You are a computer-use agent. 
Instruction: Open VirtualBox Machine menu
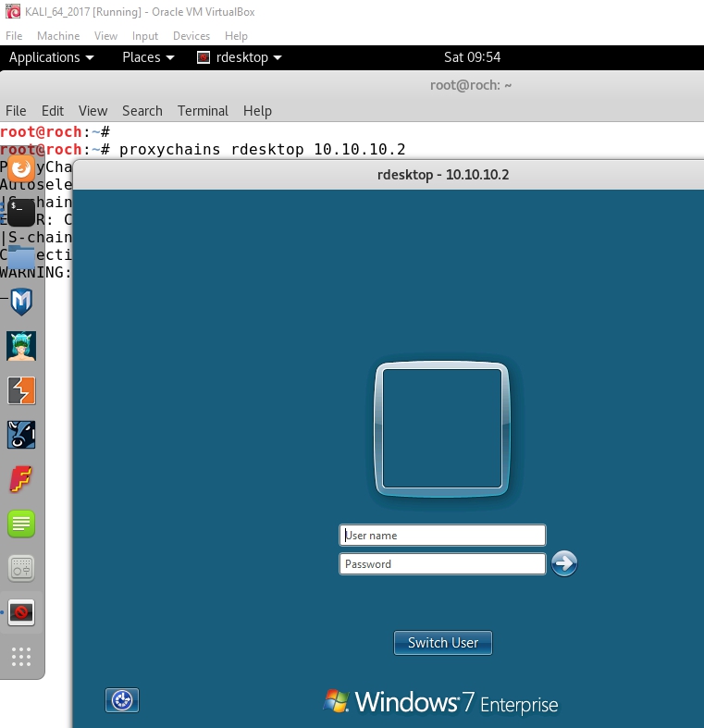(58, 36)
